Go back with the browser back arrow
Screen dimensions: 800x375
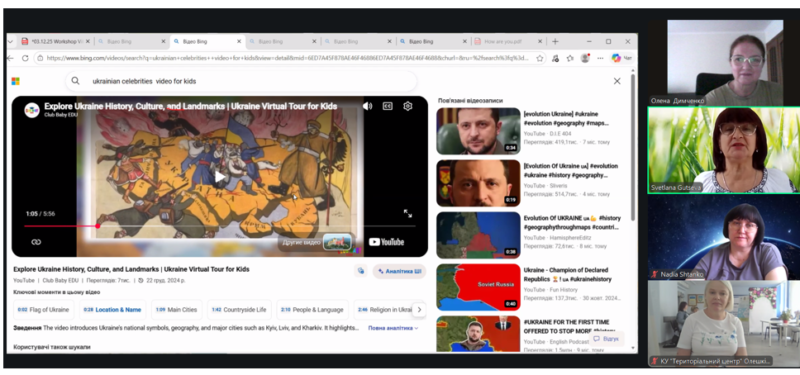(x=10, y=58)
